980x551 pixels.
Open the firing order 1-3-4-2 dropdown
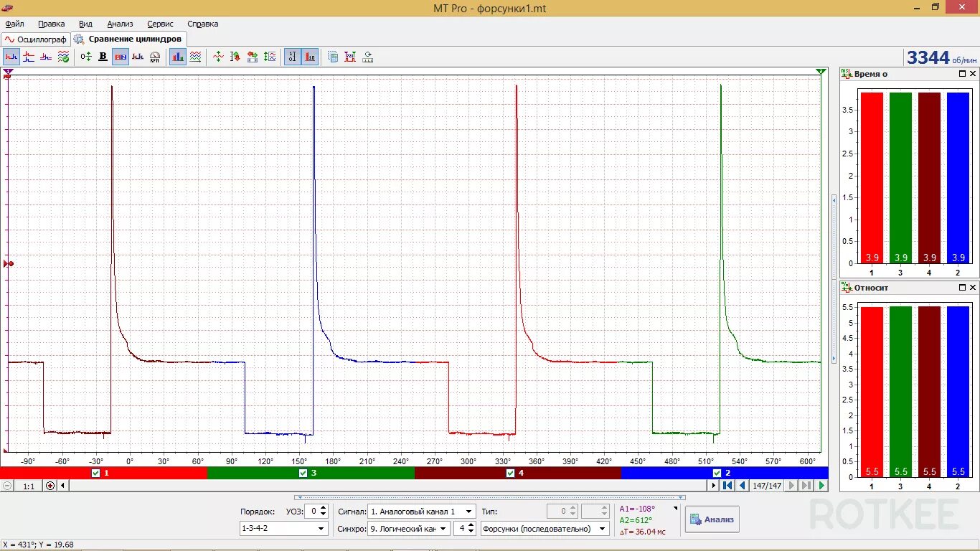coord(284,529)
